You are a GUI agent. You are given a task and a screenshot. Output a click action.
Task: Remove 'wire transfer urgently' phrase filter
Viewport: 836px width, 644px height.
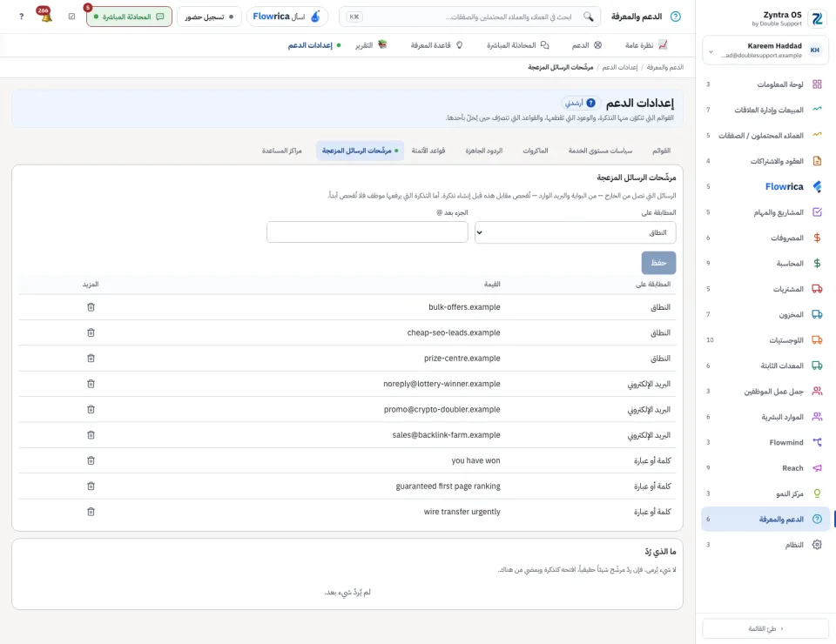point(91,512)
